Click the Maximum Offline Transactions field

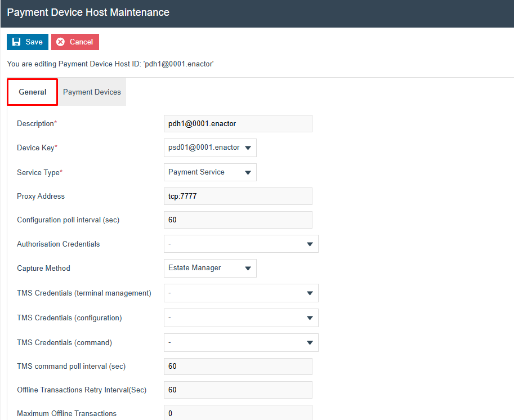(x=238, y=413)
